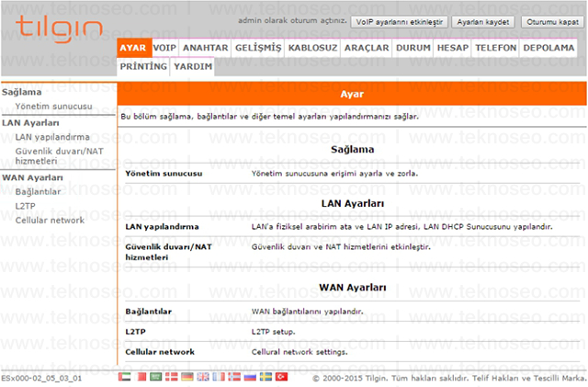Click description starting 'LAN'a fiziksel arabirim ata'
Screen dimensions: 588x387
pos(401,227)
